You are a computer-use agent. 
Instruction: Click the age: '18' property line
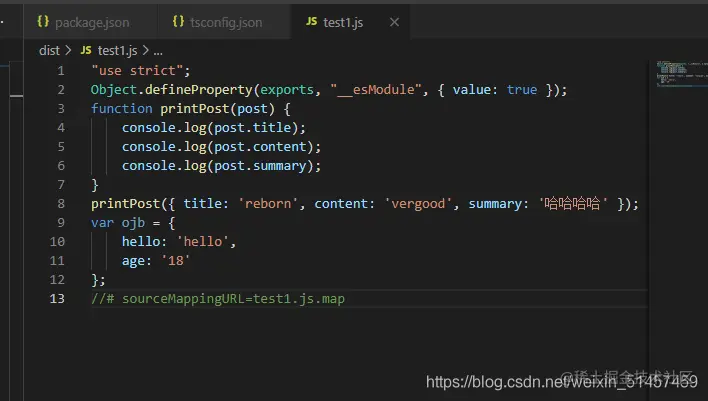pos(156,261)
